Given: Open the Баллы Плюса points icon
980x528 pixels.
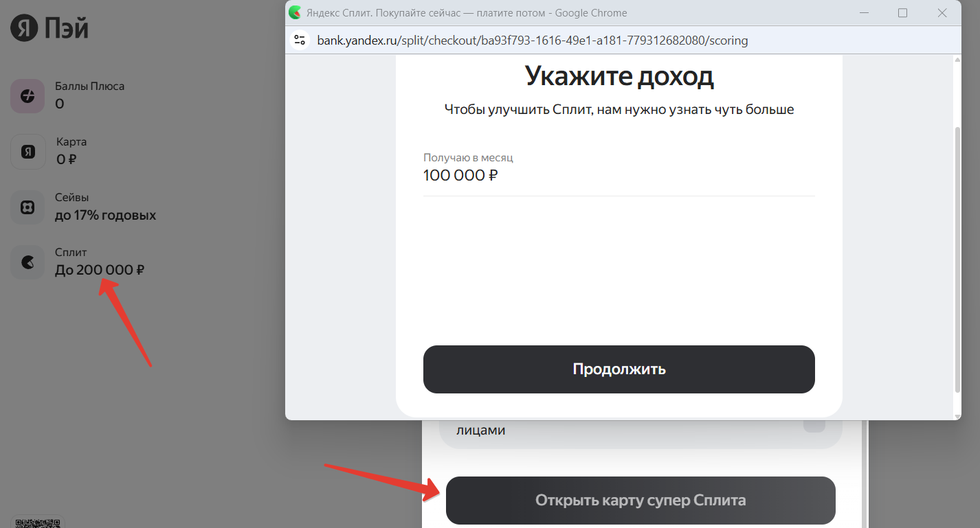Looking at the screenshot, I should coord(27,95).
